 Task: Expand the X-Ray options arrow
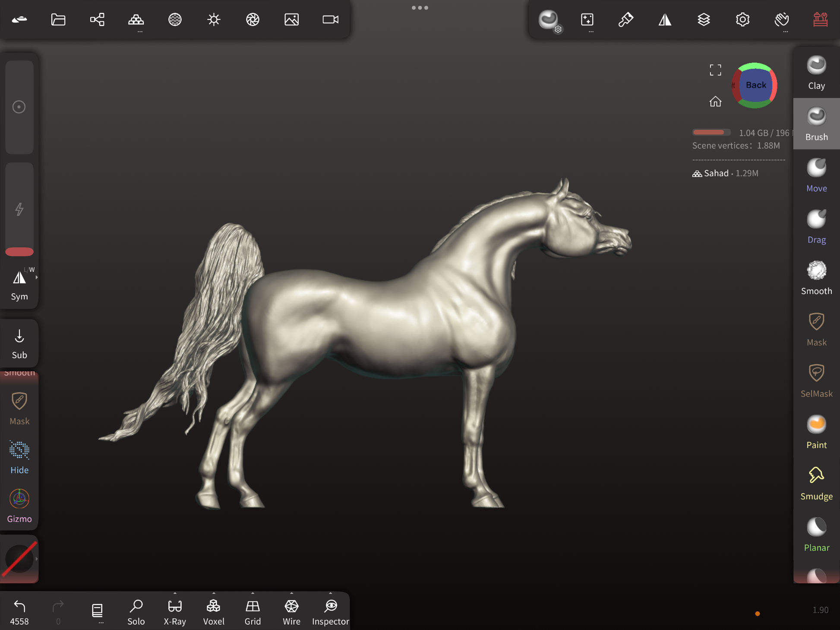point(175,593)
